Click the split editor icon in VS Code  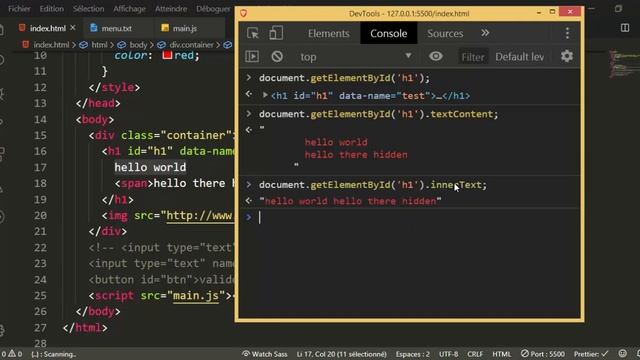(625, 28)
